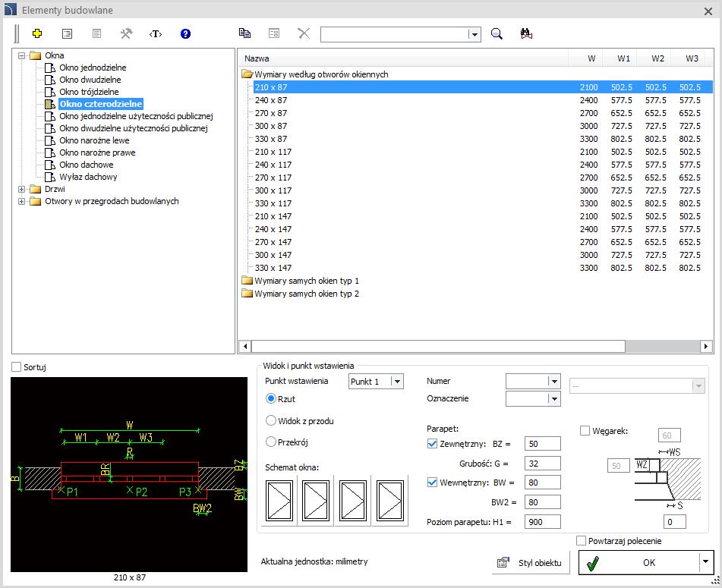Click the text <T> toolbar icon
Image resolution: width=722 pixels, height=588 pixels.
[156, 33]
